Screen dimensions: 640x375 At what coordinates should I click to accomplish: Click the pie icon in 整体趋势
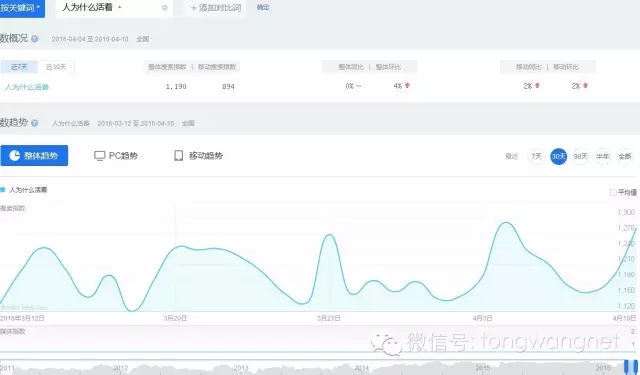15,155
